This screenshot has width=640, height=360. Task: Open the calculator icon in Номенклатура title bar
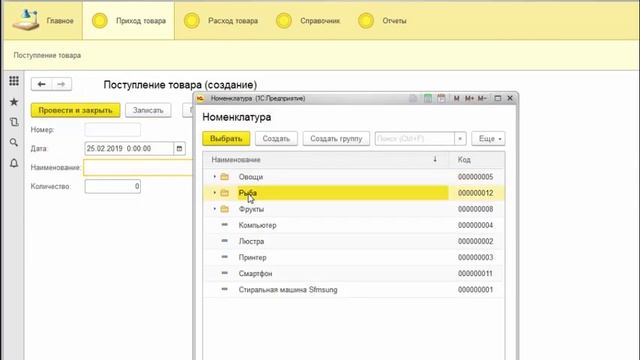tap(427, 98)
